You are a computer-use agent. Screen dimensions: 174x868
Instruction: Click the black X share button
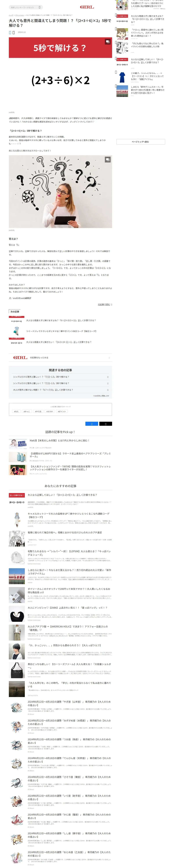(105, 424)
